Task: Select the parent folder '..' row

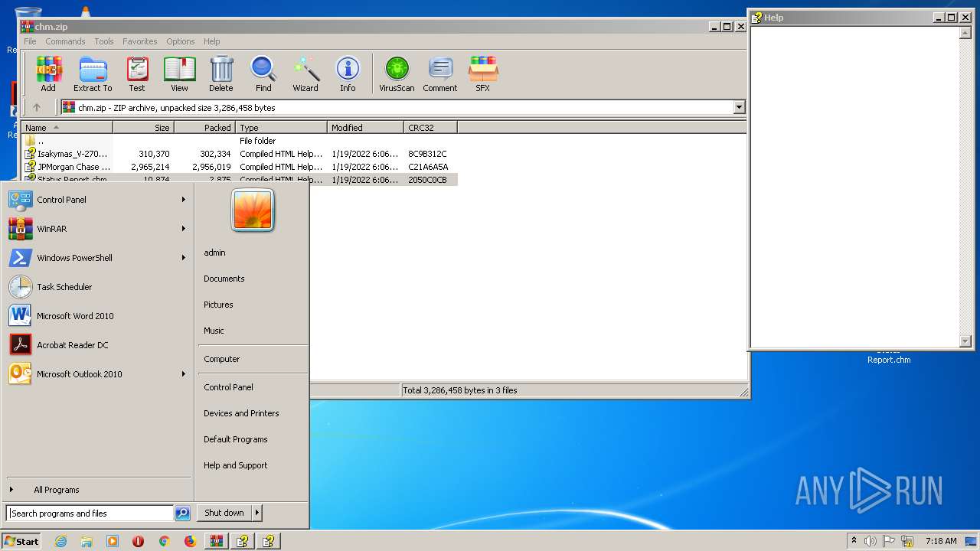Action: (x=240, y=141)
